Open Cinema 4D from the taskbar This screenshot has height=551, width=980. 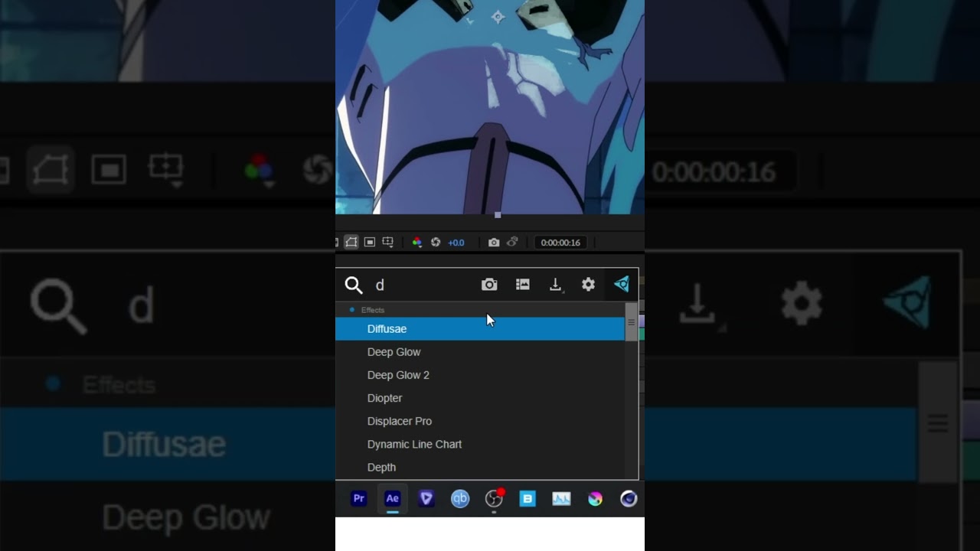coord(629,499)
